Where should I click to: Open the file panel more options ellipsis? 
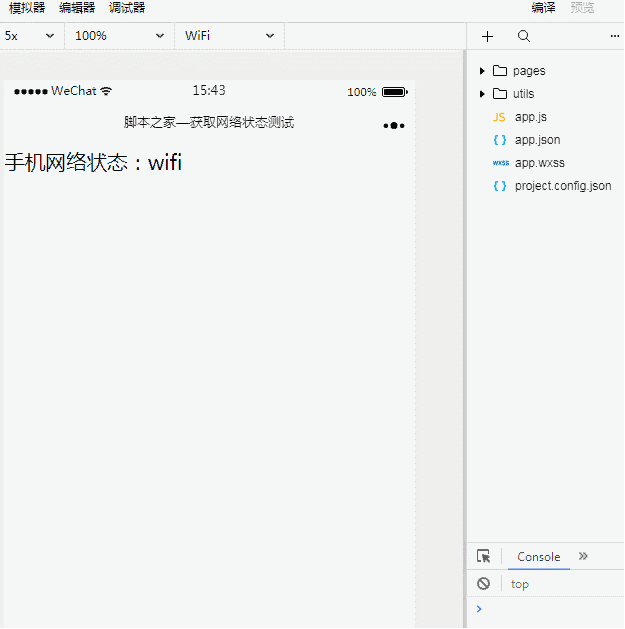click(x=614, y=36)
